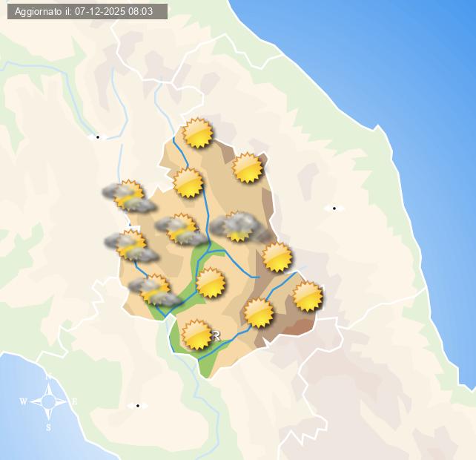
Task: Select the easternmost sunny weather icon
Action: click(x=308, y=296)
